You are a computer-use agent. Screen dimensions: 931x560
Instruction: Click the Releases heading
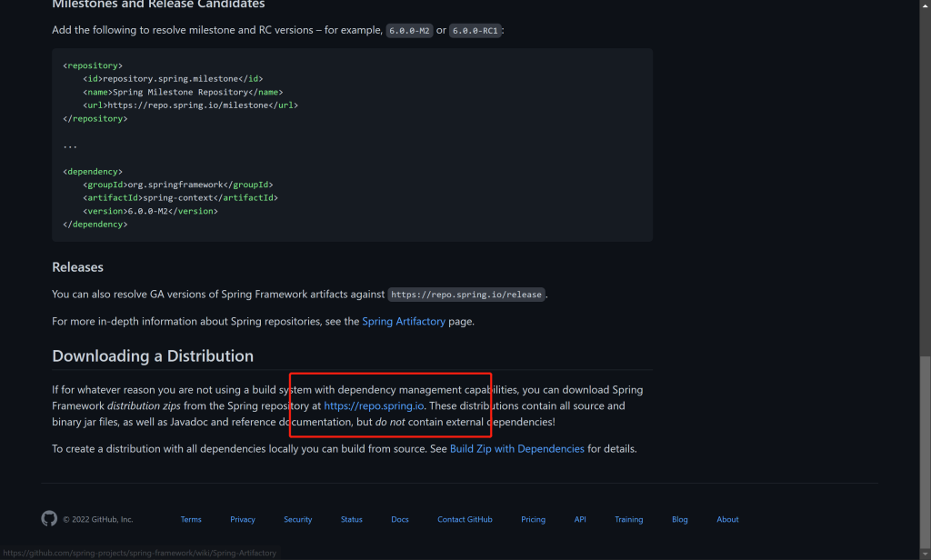click(78, 267)
